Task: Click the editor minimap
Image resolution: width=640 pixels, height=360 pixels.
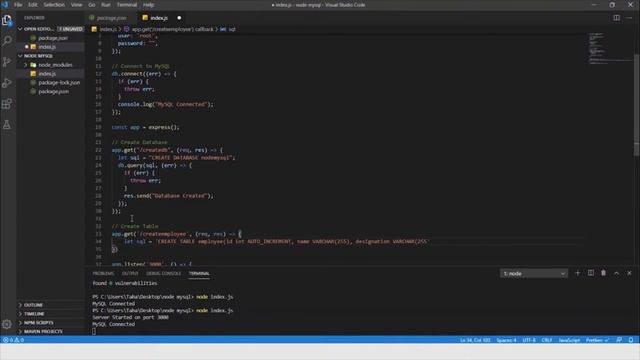Action: pyautogui.click(x=610, y=49)
